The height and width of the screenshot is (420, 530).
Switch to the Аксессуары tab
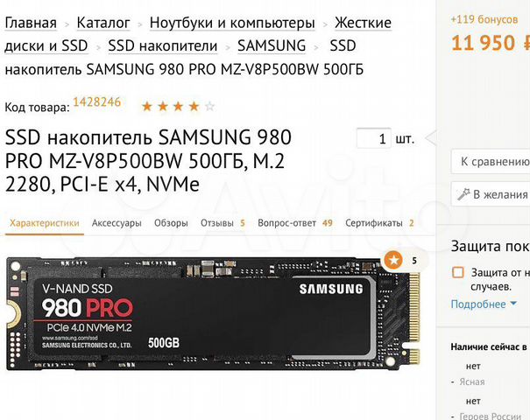[117, 223]
